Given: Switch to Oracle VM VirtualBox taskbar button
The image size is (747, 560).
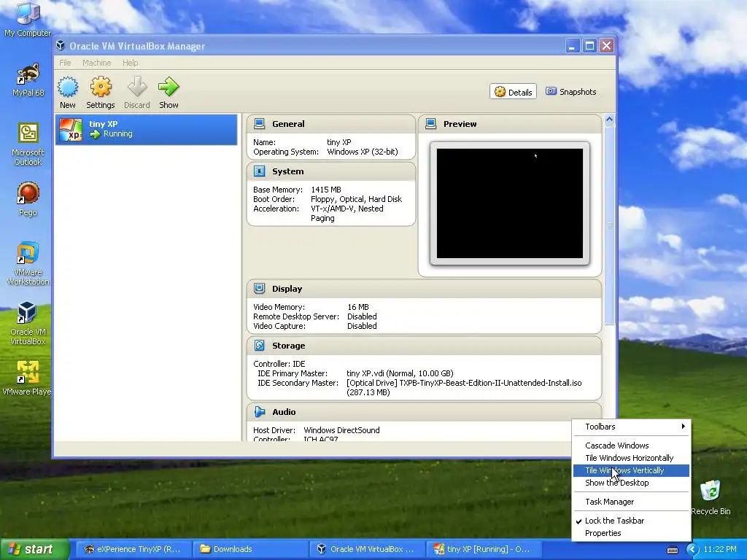Looking at the screenshot, I should pos(366,549).
